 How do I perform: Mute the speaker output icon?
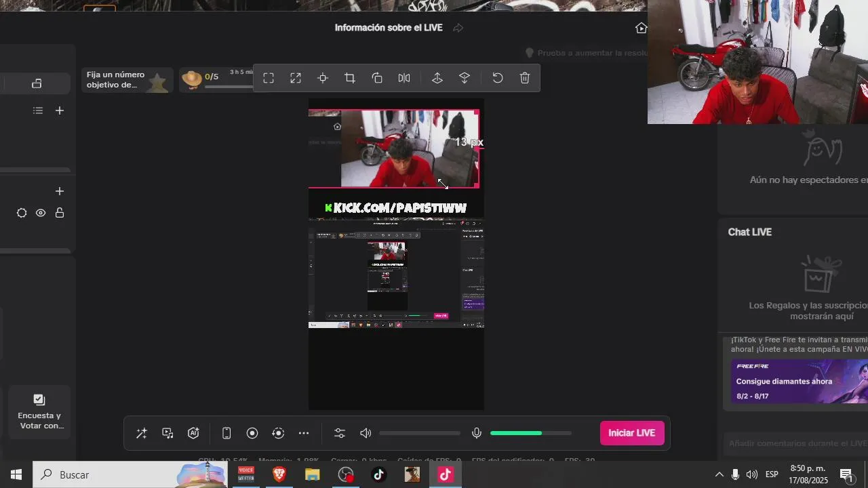(x=366, y=433)
